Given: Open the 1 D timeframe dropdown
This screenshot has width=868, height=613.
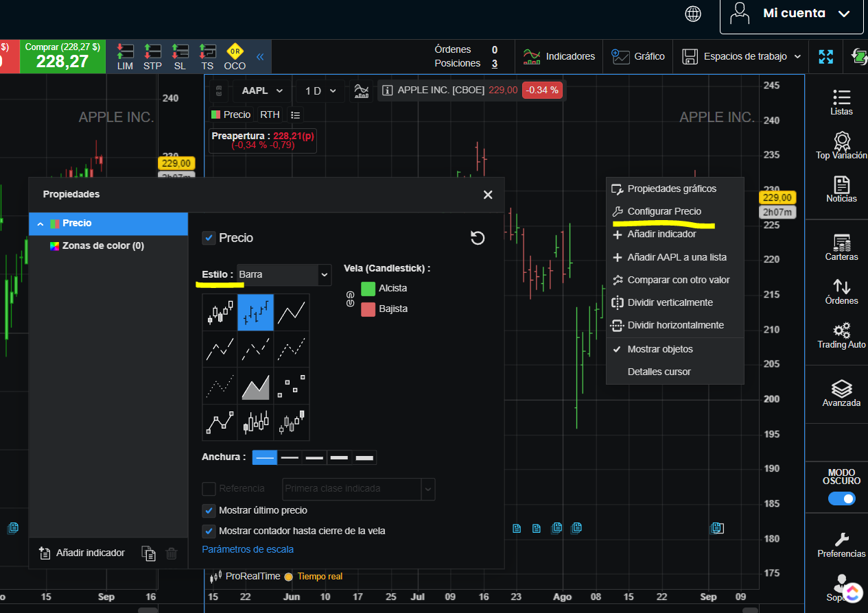Looking at the screenshot, I should point(320,91).
